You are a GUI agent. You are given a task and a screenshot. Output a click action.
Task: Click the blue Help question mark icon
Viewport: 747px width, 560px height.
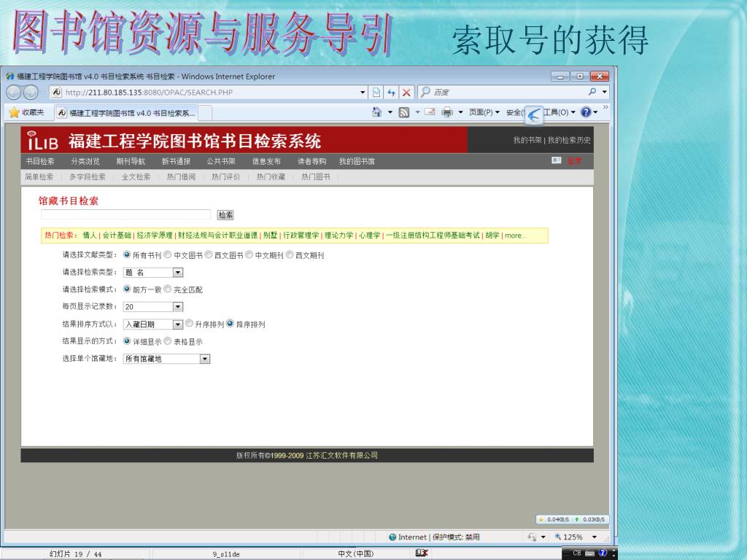[586, 112]
